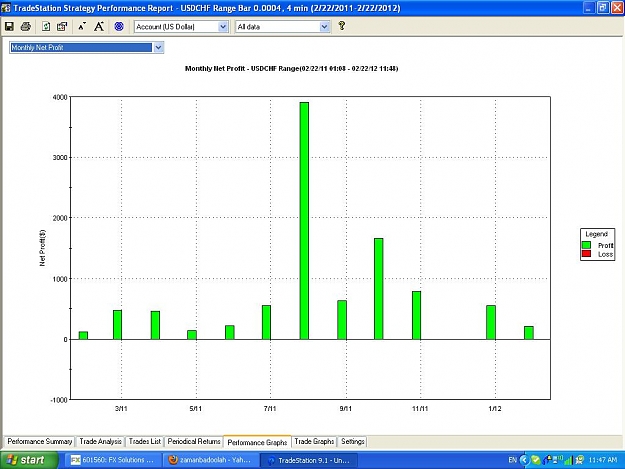Click the network signal bars tray icon
The image size is (625, 469).
pyautogui.click(x=568, y=461)
